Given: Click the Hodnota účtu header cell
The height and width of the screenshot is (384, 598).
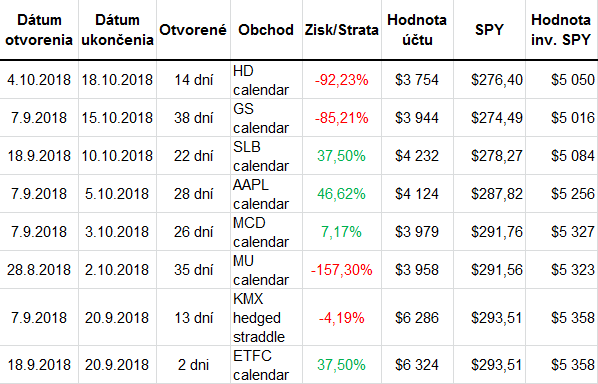Looking at the screenshot, I should pos(417,30).
